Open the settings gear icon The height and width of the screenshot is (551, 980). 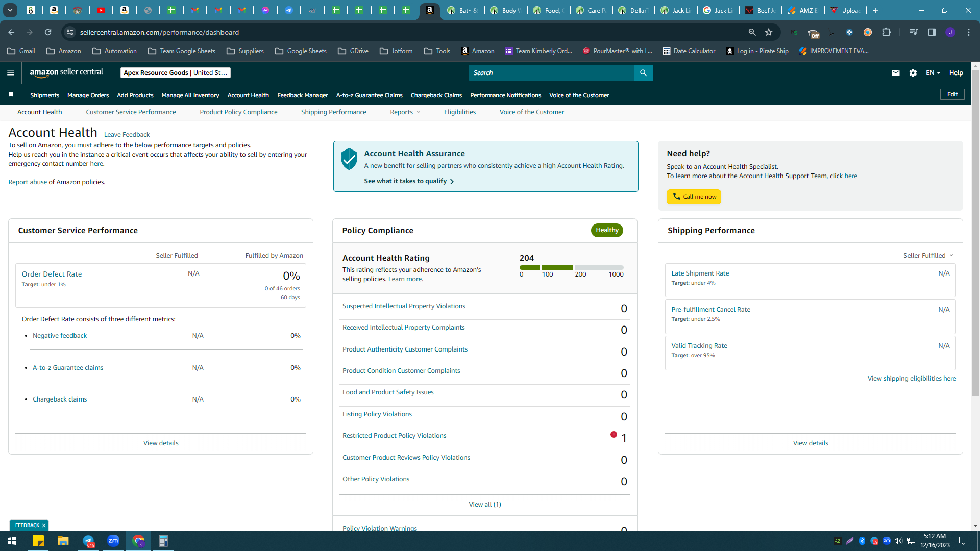pyautogui.click(x=913, y=73)
